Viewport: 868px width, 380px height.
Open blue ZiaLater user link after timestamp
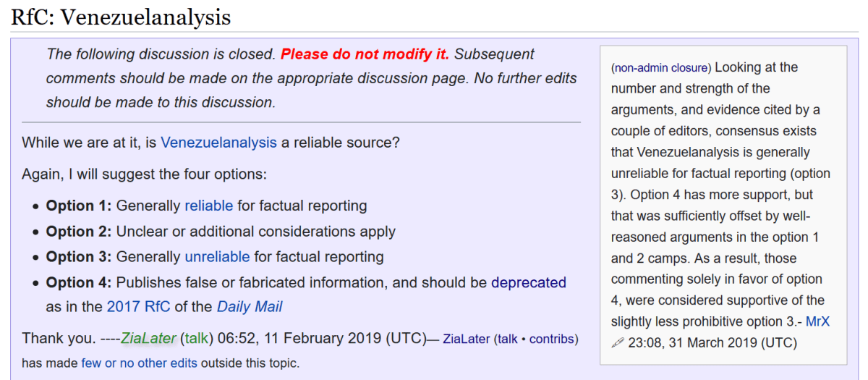(x=466, y=339)
